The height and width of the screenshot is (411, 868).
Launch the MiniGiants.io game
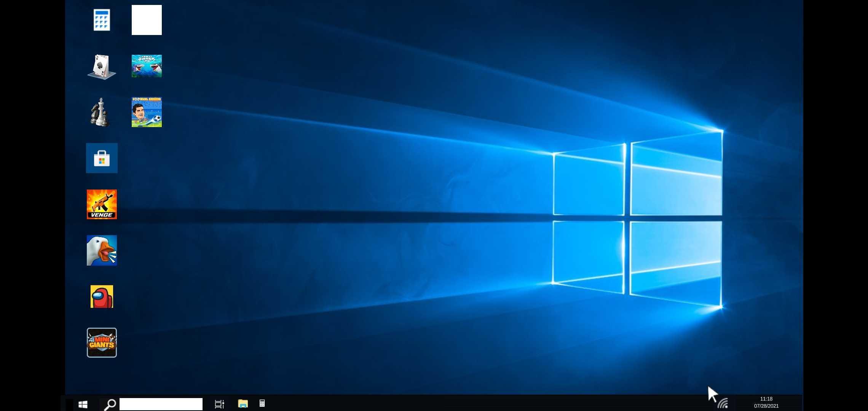pyautogui.click(x=101, y=342)
